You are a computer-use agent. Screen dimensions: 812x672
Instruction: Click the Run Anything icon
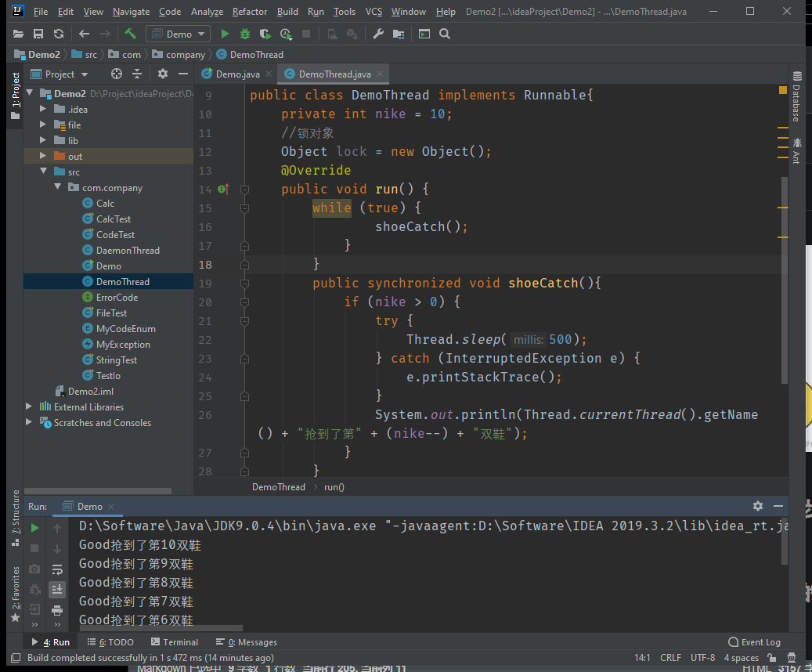click(x=424, y=34)
